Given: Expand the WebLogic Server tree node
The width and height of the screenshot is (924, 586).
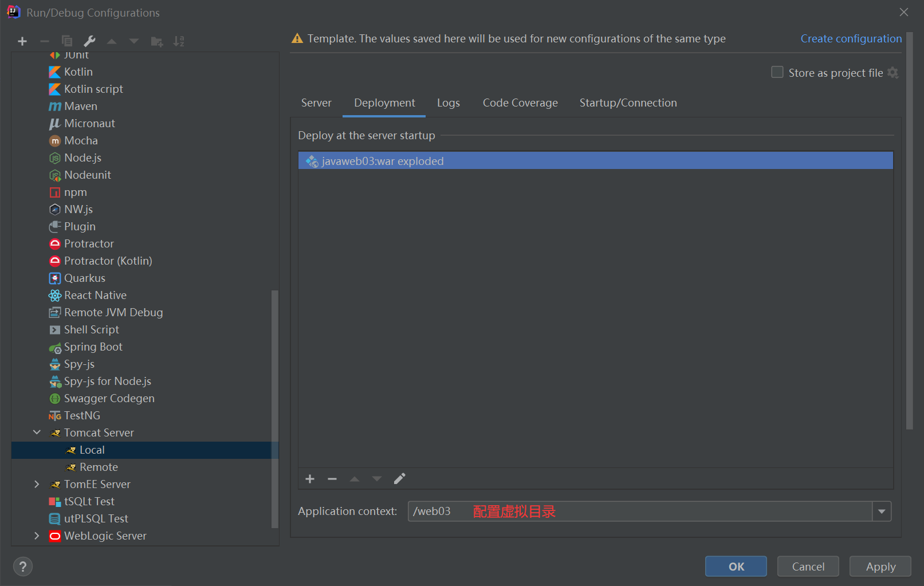Looking at the screenshot, I should pos(37,536).
